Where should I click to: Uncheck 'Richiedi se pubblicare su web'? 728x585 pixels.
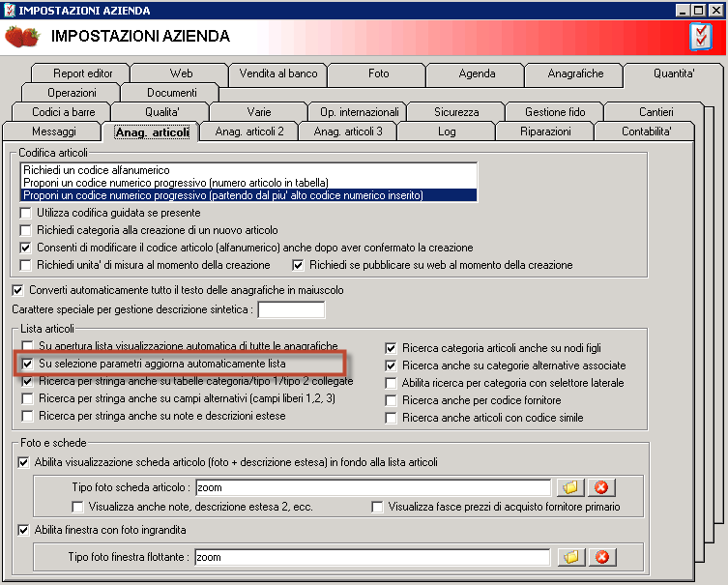click(298, 265)
